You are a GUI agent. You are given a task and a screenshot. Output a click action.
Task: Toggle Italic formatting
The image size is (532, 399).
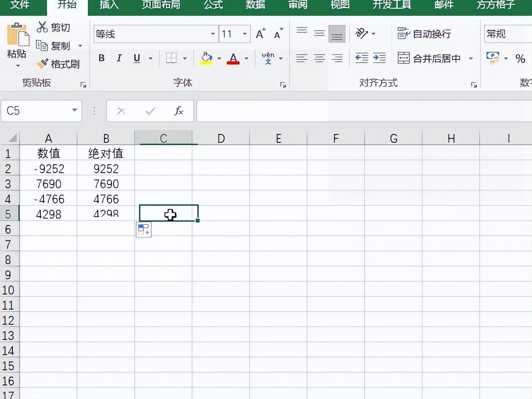coord(119,58)
